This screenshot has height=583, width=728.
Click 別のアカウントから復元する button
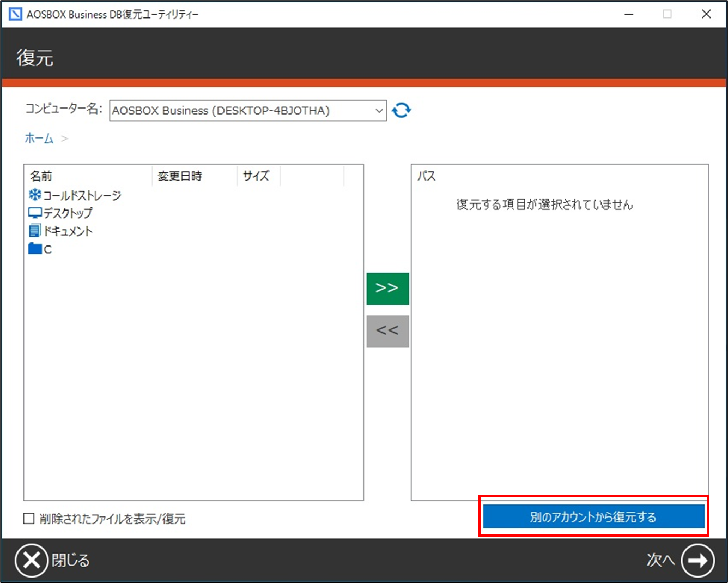pyautogui.click(x=594, y=516)
